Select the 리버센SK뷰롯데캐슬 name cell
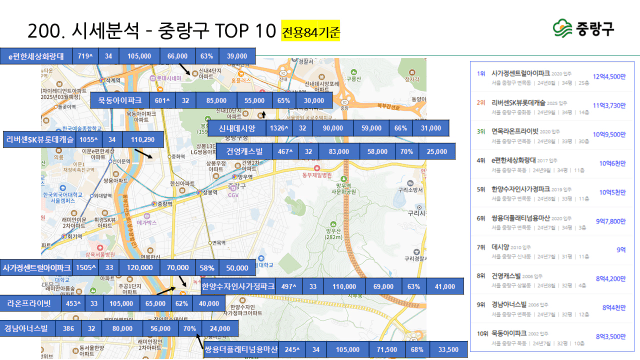The width and height of the screenshot is (640, 360). 40,140
